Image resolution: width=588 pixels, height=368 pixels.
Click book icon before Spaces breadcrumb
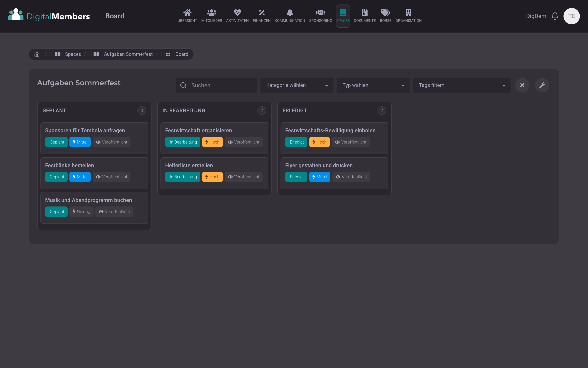[x=58, y=54]
